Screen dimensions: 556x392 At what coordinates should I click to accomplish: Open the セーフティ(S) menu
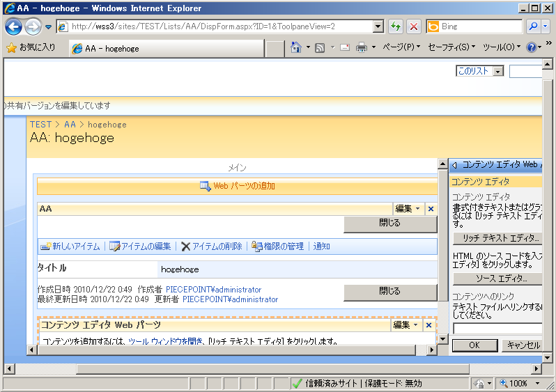451,47
